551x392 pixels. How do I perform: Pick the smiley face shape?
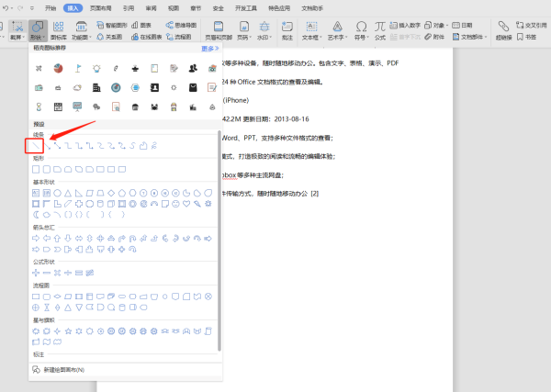point(175,204)
